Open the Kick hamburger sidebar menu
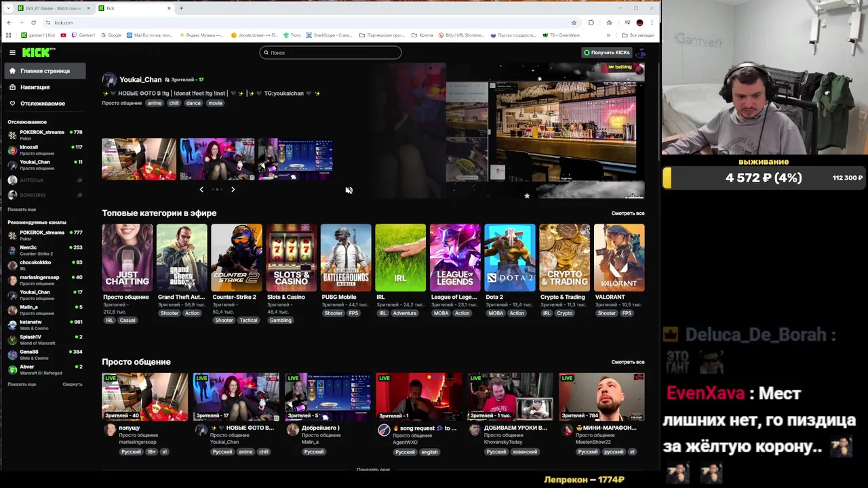Screen dimensions: 868x488 tap(12, 52)
